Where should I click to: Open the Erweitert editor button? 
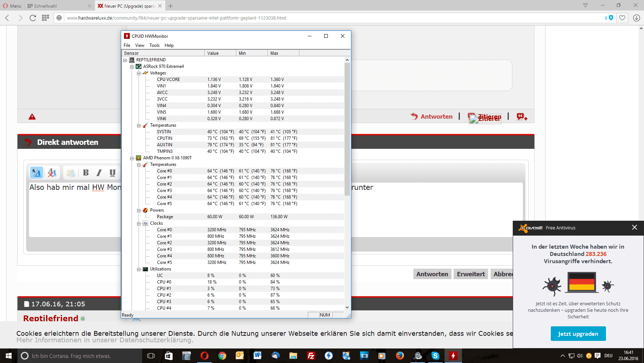click(x=471, y=274)
